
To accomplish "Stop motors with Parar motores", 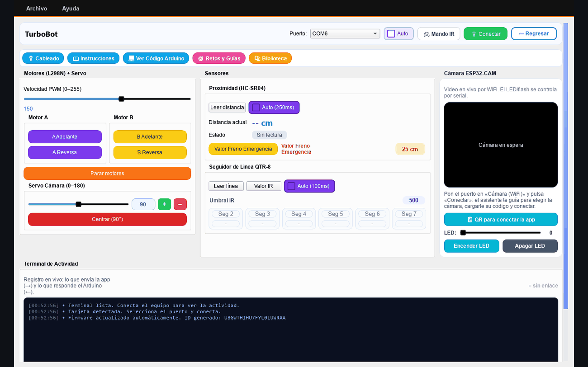I will pyautogui.click(x=107, y=174).
